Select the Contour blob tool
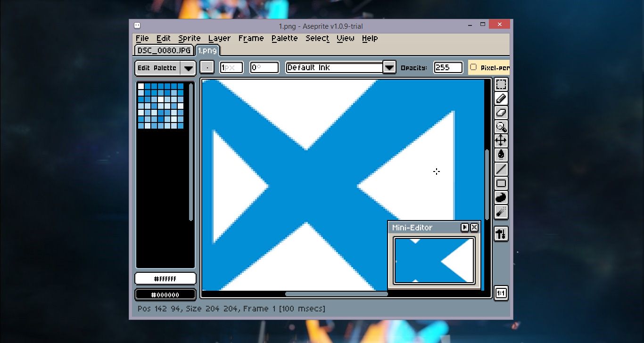 (501, 197)
